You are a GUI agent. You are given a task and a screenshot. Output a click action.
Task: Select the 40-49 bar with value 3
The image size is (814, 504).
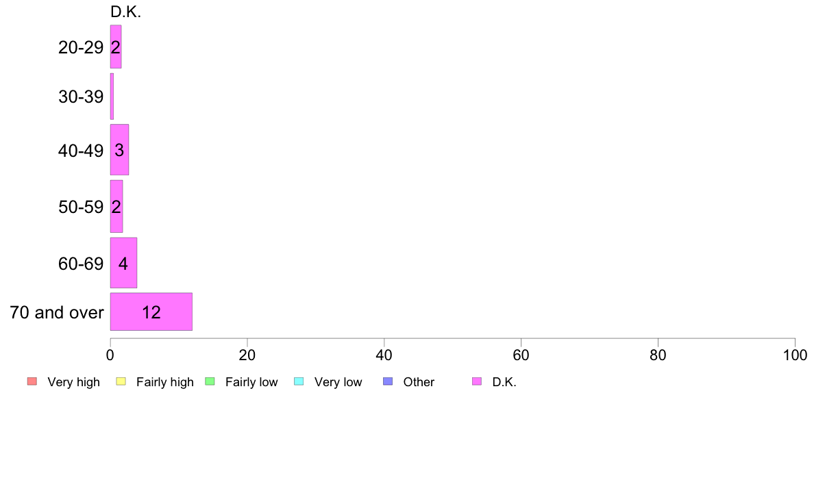[119, 149]
